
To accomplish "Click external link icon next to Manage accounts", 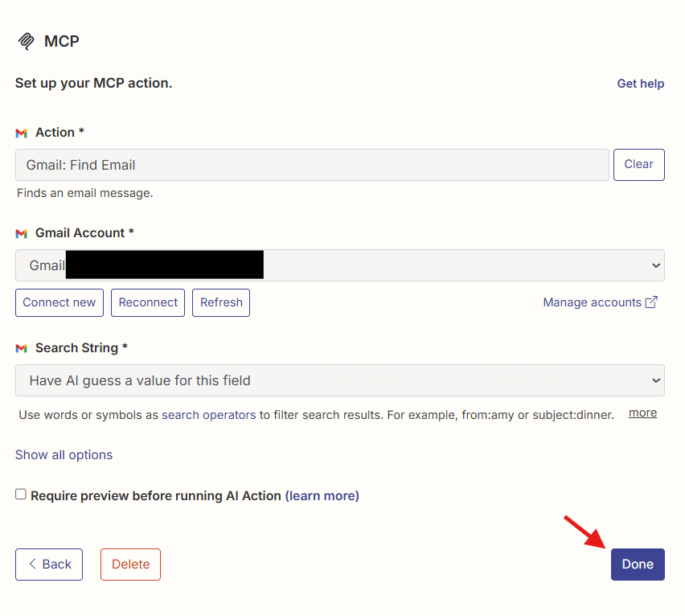I will pyautogui.click(x=652, y=302).
